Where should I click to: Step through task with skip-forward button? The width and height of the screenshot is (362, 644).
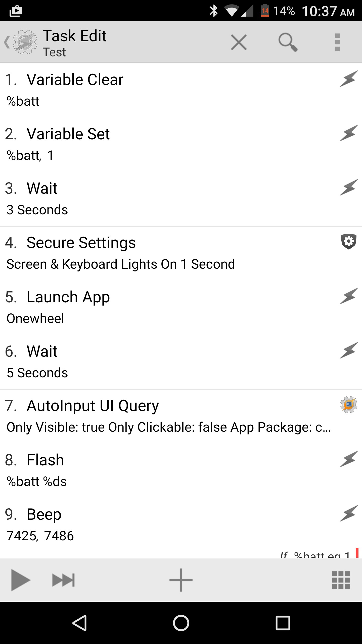[63, 580]
